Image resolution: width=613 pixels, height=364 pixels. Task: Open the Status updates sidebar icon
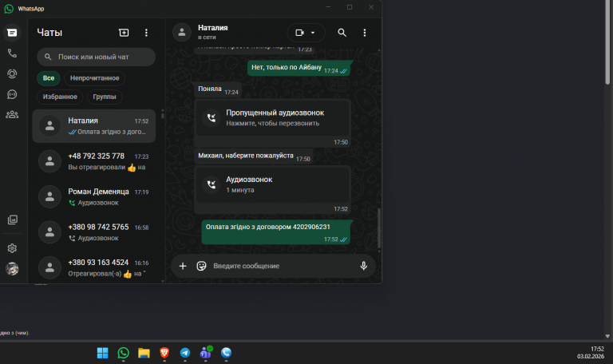[12, 73]
